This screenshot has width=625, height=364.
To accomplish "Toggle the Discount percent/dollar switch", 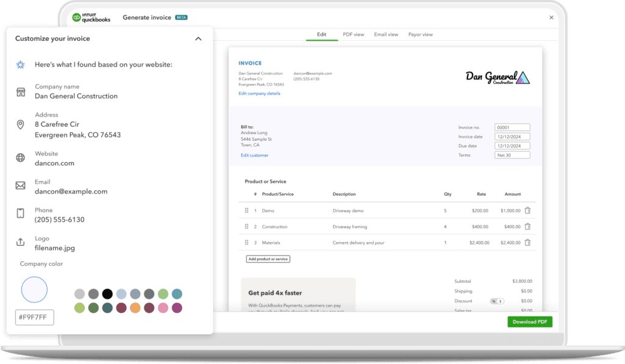I will 497,301.
